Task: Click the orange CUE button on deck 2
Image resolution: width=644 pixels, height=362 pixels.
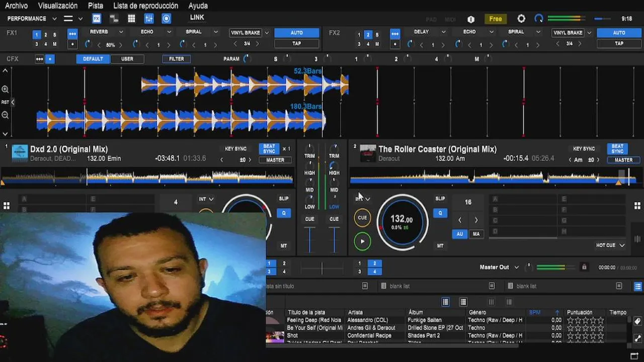Action: (x=362, y=218)
